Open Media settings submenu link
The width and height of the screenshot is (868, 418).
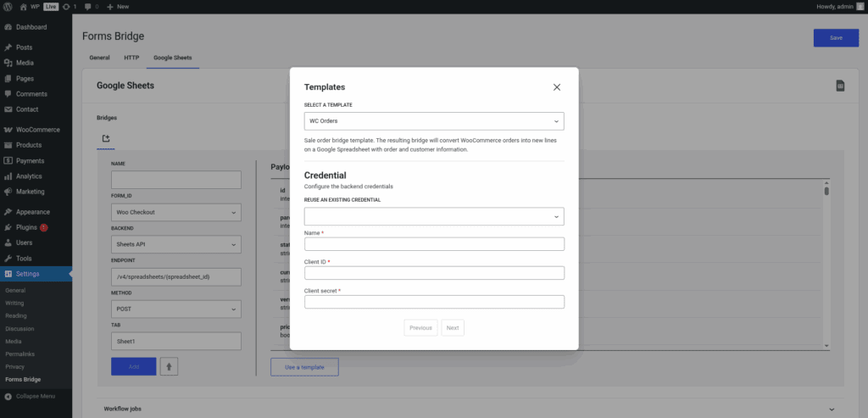(x=14, y=341)
